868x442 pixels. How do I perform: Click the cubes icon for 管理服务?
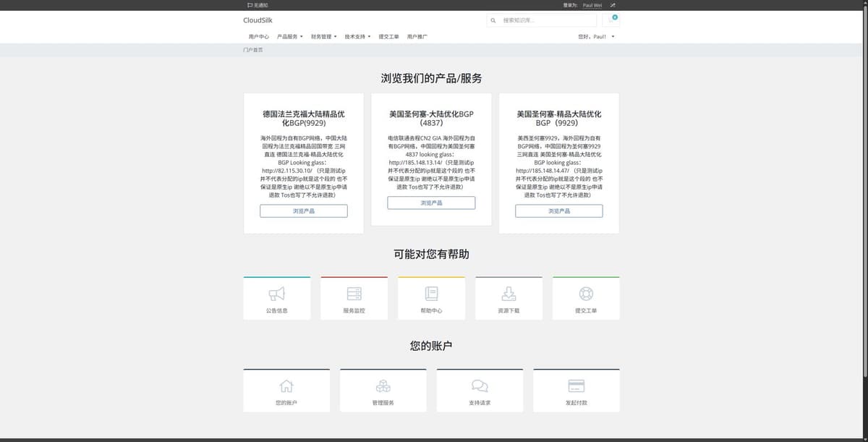click(x=383, y=386)
